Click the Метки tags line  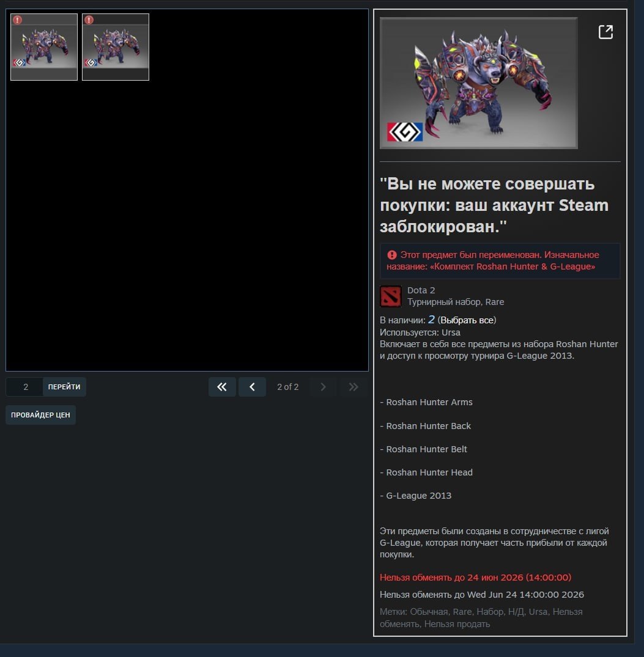click(481, 618)
